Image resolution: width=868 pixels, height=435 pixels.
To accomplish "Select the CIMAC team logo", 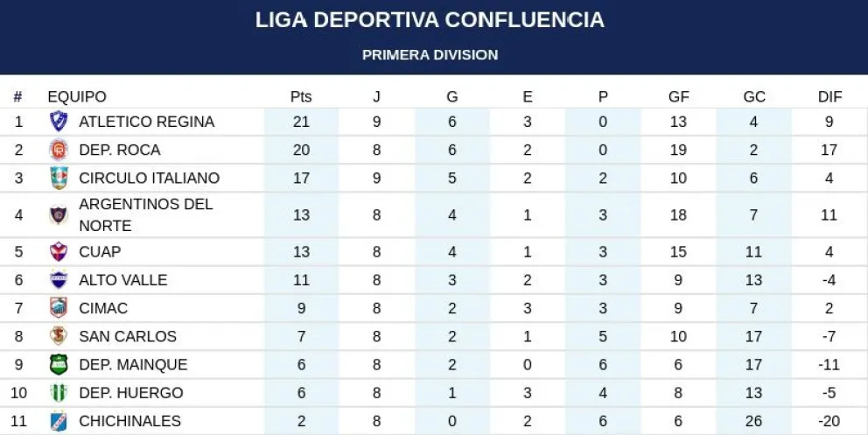I will (x=59, y=308).
